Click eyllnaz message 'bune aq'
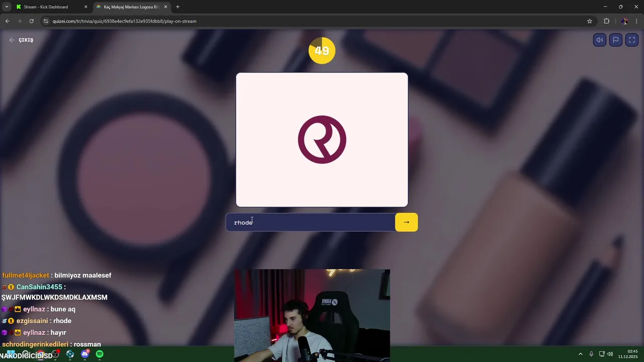This screenshot has width=644, height=362. (x=63, y=309)
